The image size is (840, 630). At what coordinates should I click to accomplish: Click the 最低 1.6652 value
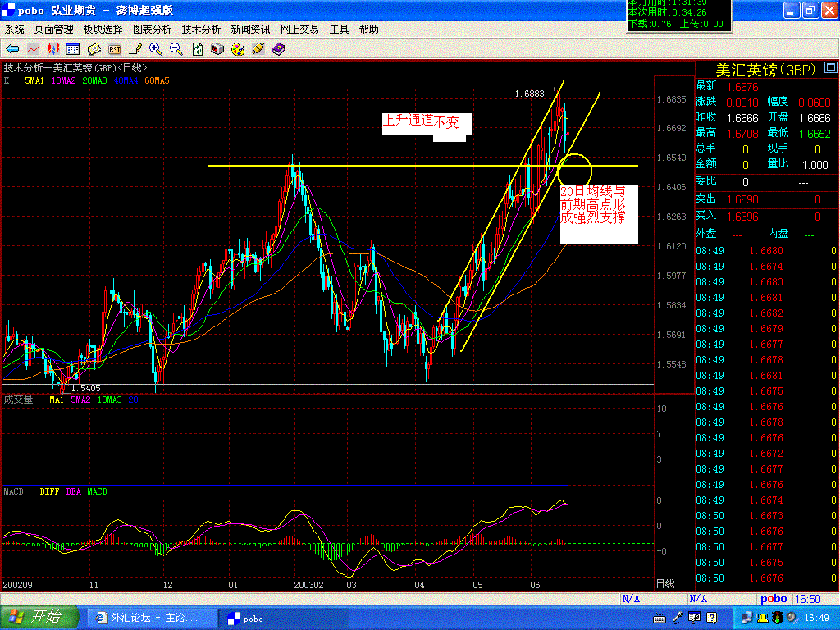pyautogui.click(x=815, y=134)
